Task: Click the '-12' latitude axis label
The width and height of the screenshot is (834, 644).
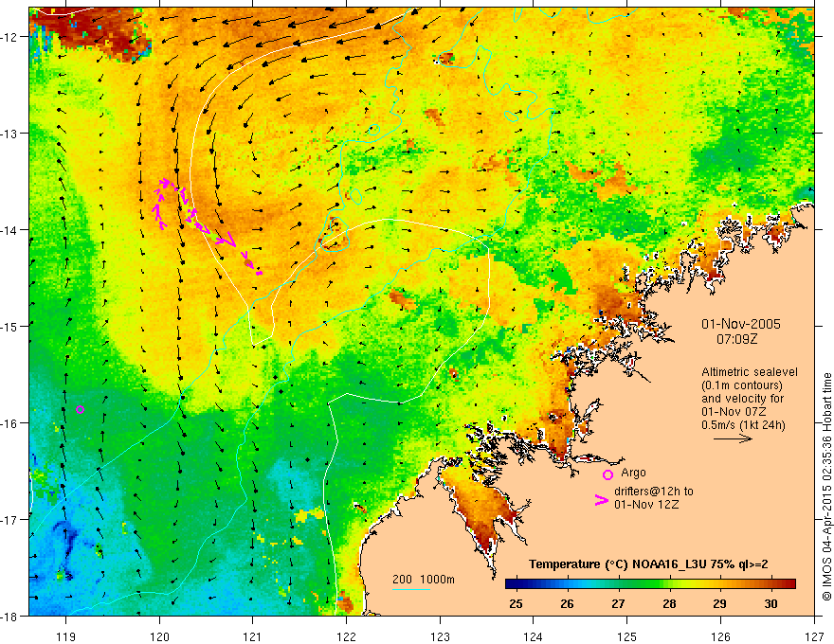Action: [10, 37]
